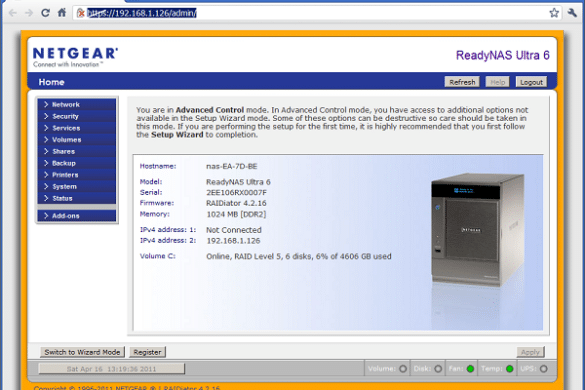Click the Register button
This screenshot has height=390, width=585.
(x=147, y=352)
